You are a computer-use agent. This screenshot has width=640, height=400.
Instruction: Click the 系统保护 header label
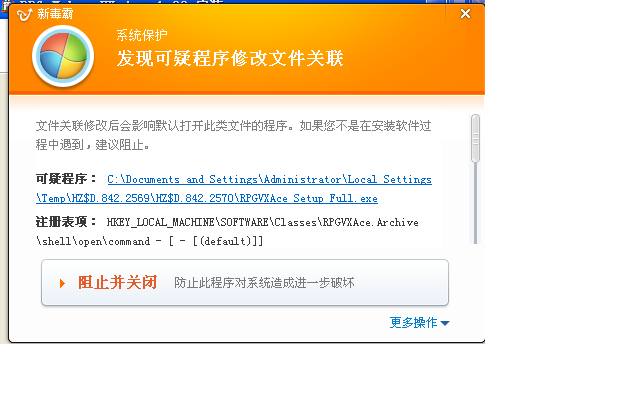(142, 35)
